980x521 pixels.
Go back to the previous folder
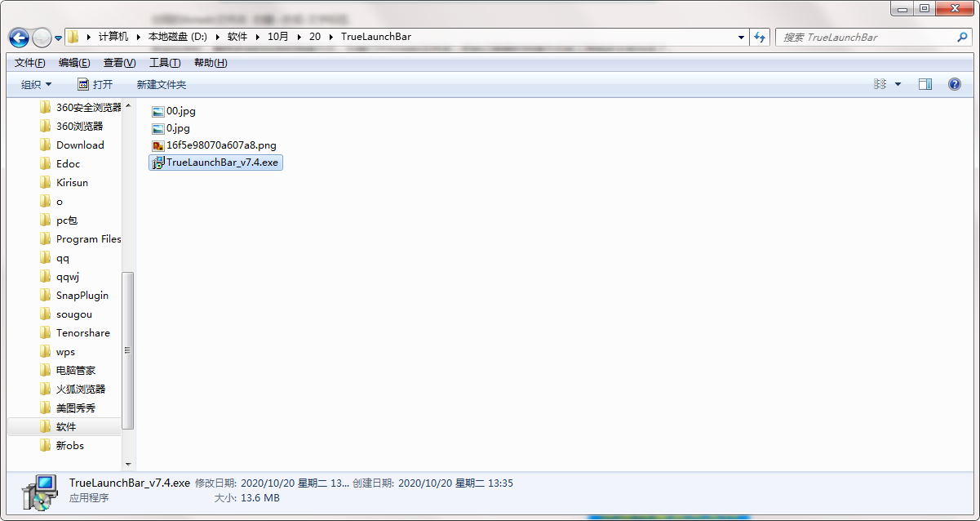pos(19,38)
